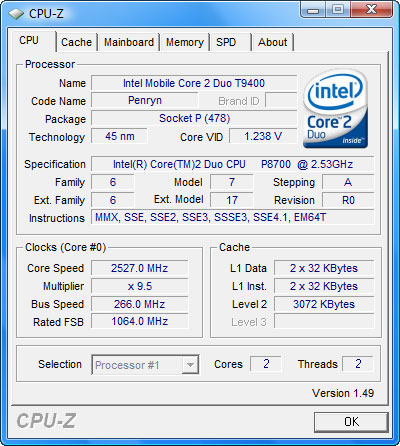Image resolution: width=400 pixels, height=446 pixels.
Task: Click the Cores count value
Action: [266, 364]
